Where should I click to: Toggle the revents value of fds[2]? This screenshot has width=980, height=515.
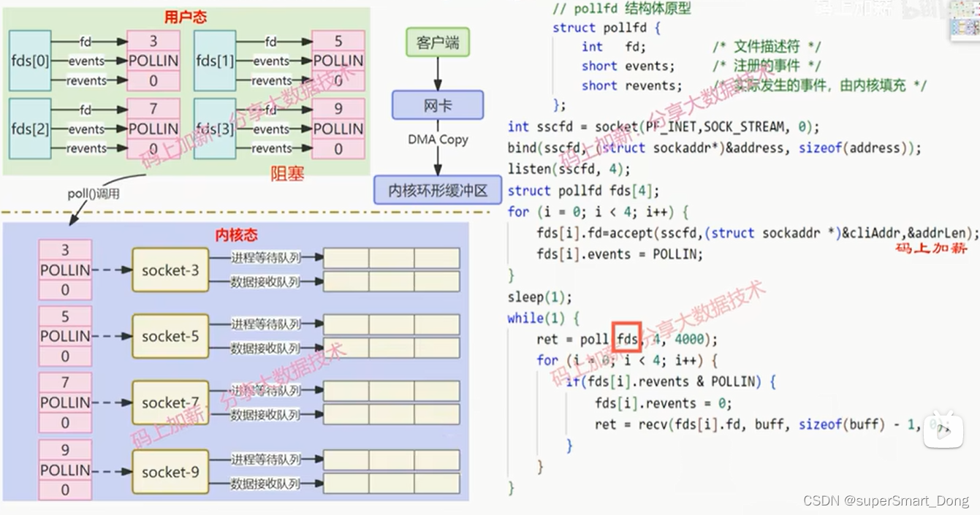tap(153, 149)
